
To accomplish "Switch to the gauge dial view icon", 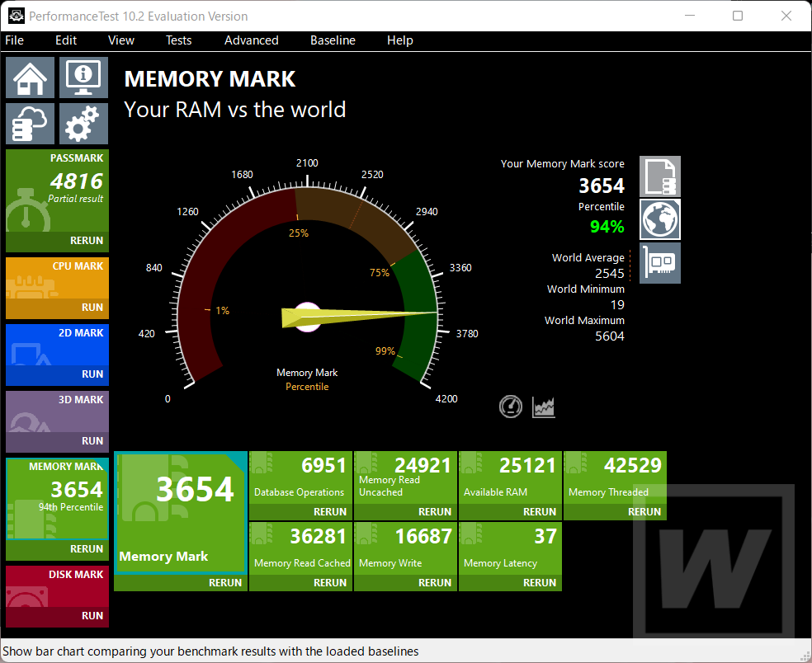I will click(x=511, y=407).
